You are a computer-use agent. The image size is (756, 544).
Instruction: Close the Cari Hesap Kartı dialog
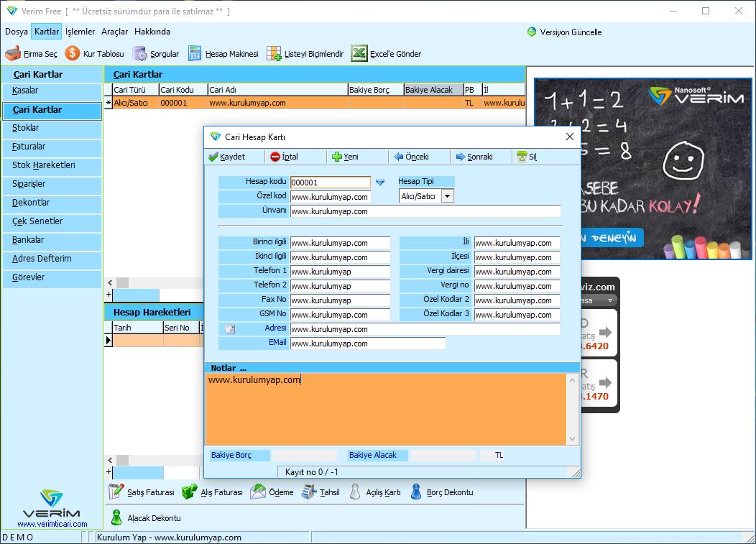point(569,137)
